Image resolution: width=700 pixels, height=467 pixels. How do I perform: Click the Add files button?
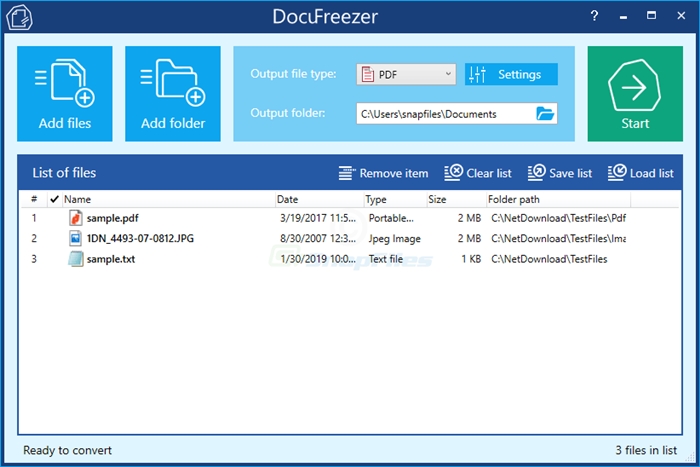tap(65, 94)
